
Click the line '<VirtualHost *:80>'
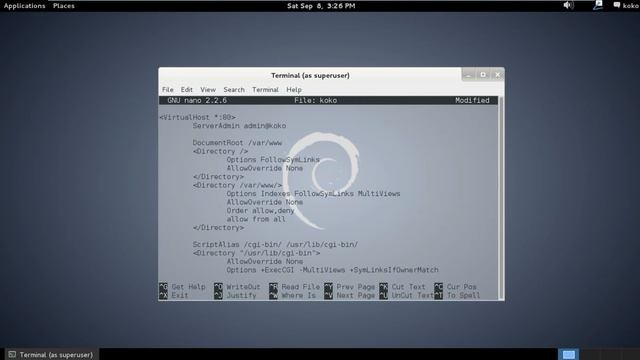[198, 118]
